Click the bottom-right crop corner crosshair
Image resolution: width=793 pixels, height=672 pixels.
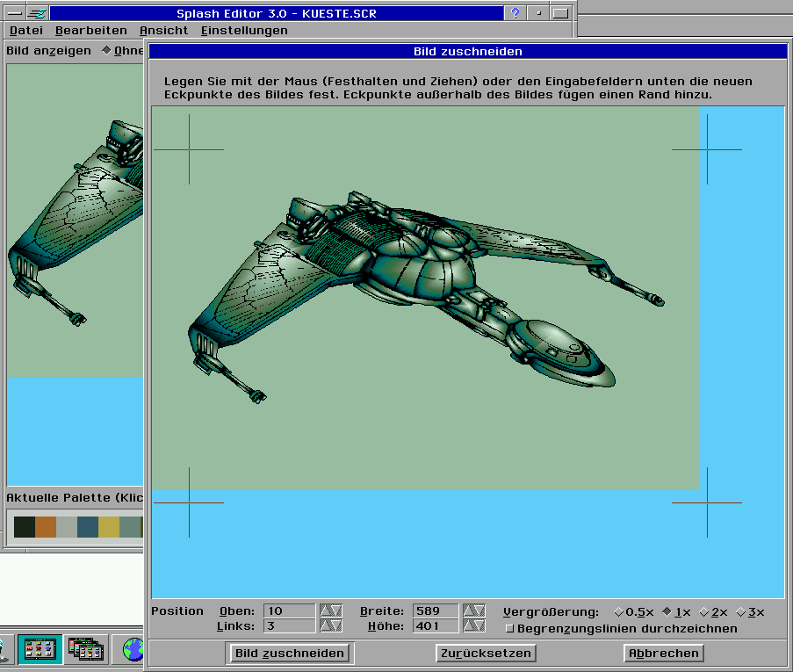707,502
